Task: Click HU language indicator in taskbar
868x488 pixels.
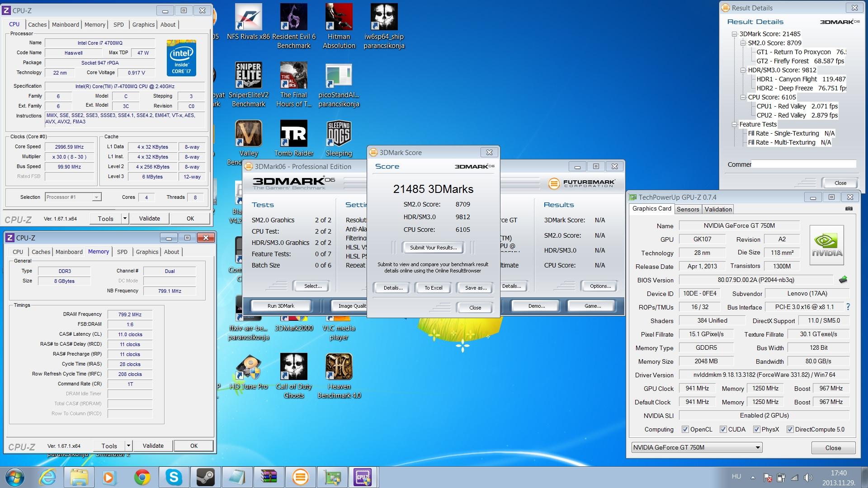Action: [736, 477]
